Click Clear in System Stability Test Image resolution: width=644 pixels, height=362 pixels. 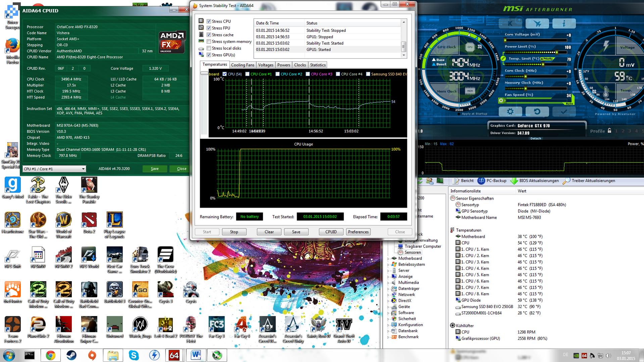point(269,232)
